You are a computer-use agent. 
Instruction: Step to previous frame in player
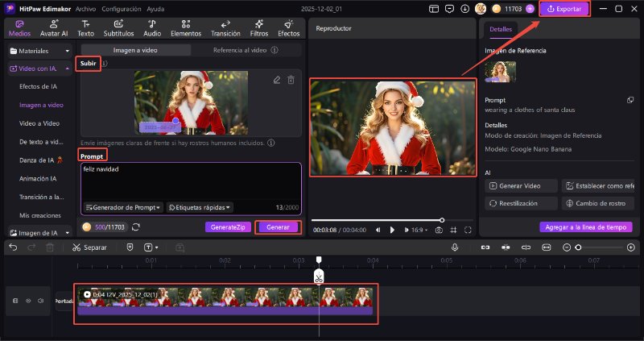[x=378, y=230]
